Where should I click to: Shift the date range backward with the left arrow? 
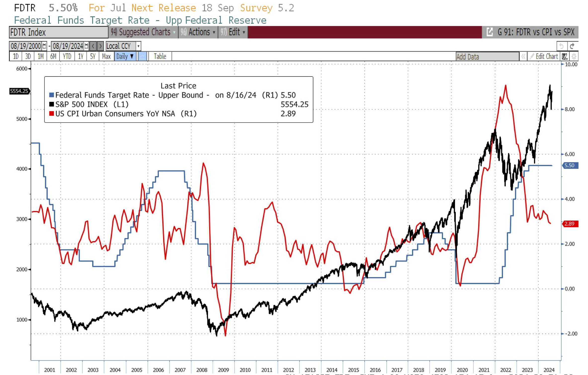[93, 46]
